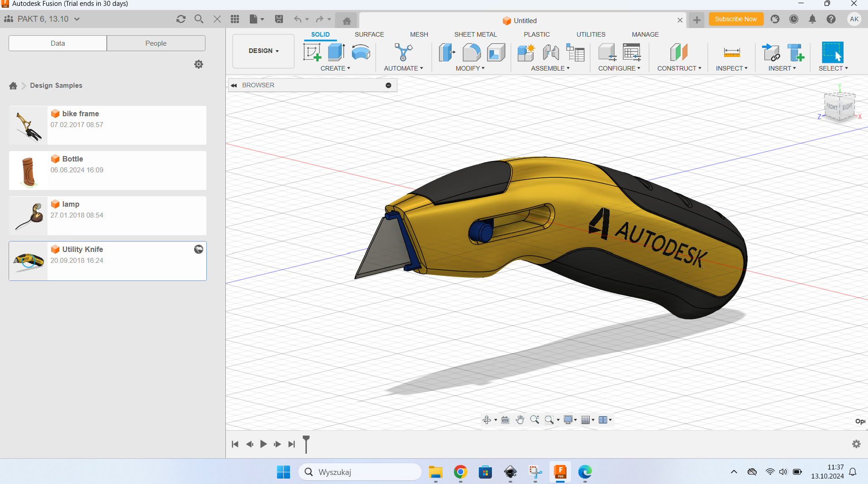Expand the CONSTRUCT menu
868x484 pixels.
(x=679, y=68)
